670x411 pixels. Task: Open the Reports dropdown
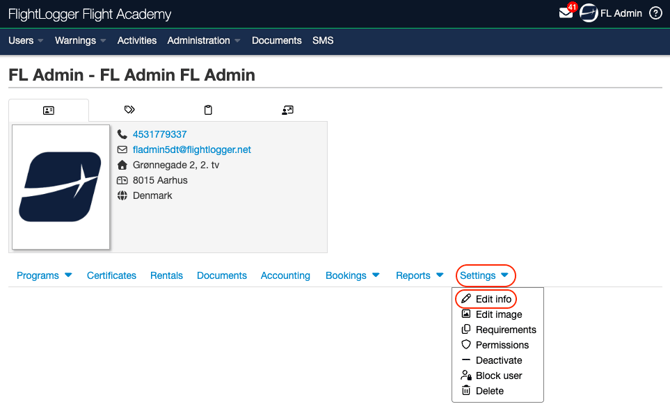(420, 276)
